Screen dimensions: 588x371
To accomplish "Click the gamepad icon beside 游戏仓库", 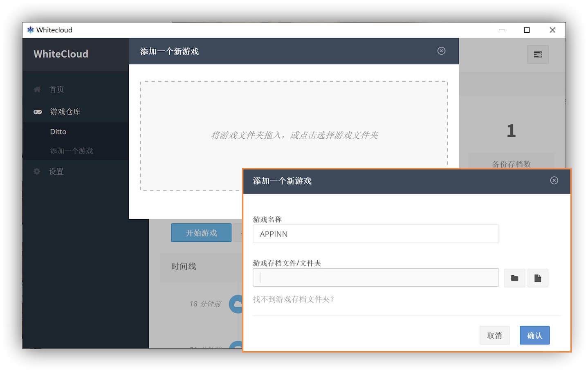I will click(x=38, y=112).
